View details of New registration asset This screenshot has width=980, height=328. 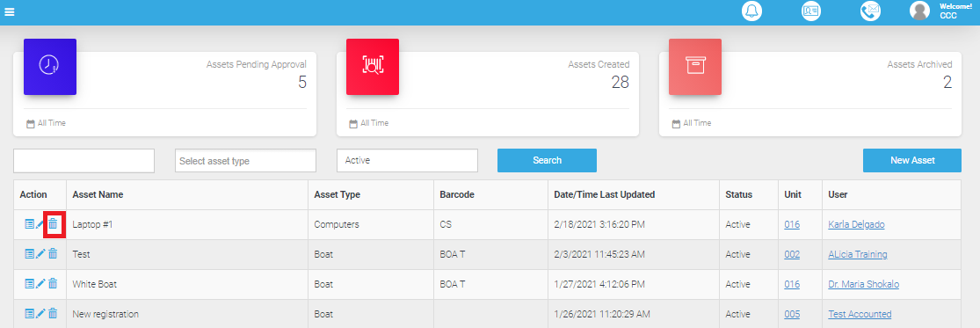point(29,314)
